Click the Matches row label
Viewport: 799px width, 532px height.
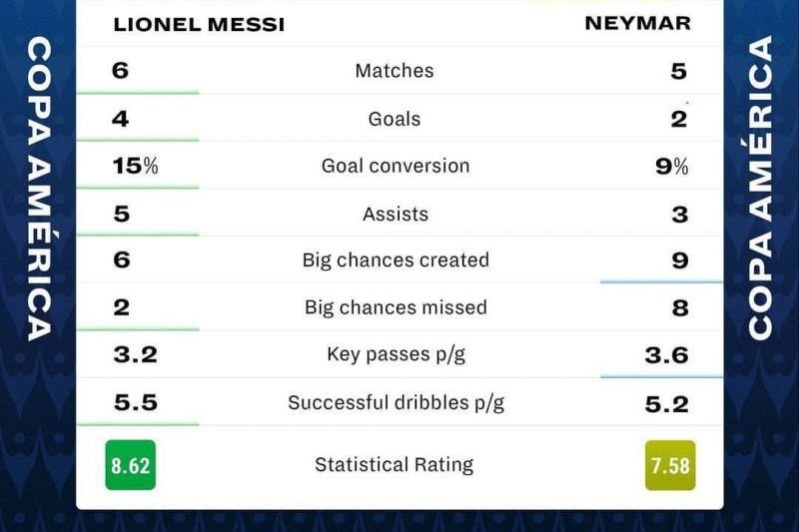coord(395,71)
